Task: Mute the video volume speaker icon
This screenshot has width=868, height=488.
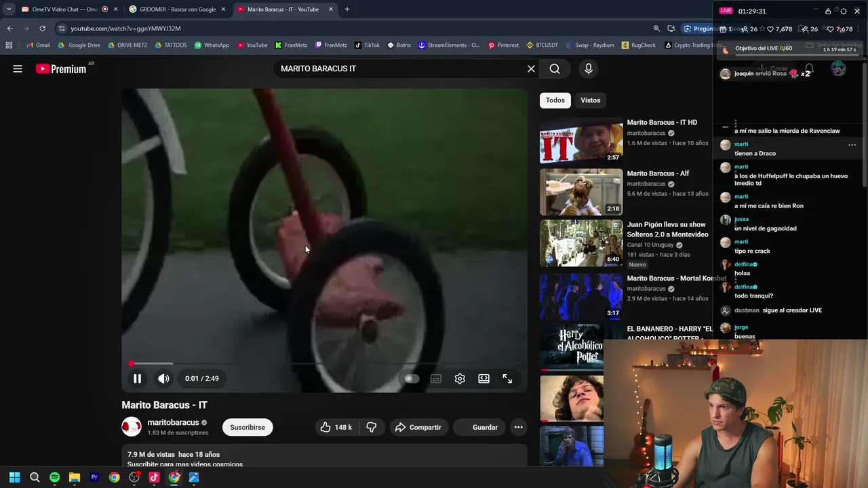Action: point(163,379)
